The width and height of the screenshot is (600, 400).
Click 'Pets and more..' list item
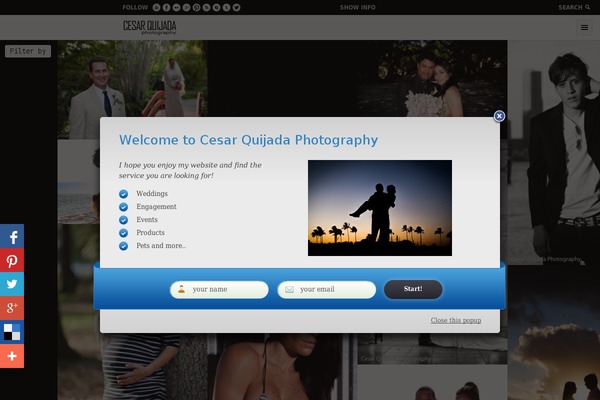[161, 246]
